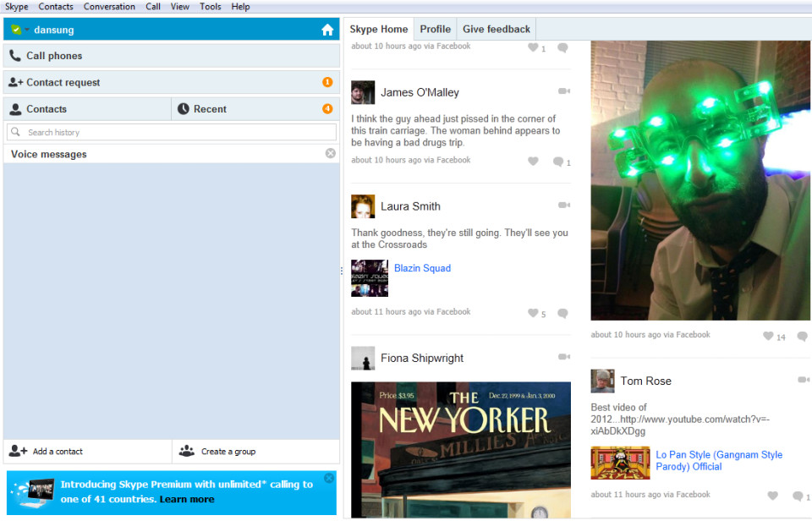Expand the status dropdown next to dansung
This screenshot has height=521, width=812.
(x=27, y=30)
